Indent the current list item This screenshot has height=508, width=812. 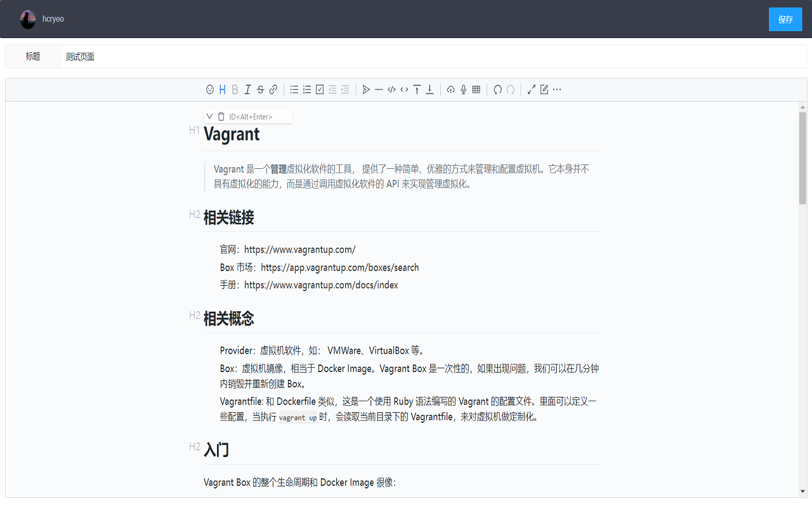pos(345,90)
